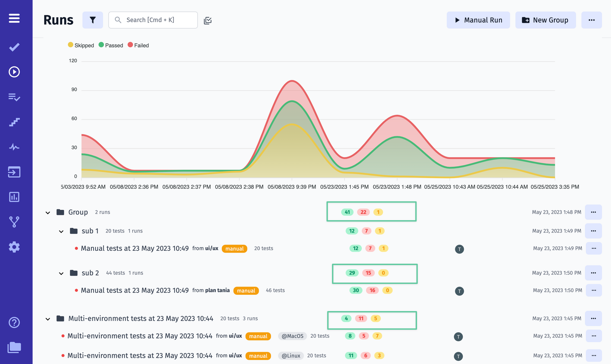Image resolution: width=611 pixels, height=364 pixels.
Task: Click passed count 41 badge on Group
Action: pos(347,212)
